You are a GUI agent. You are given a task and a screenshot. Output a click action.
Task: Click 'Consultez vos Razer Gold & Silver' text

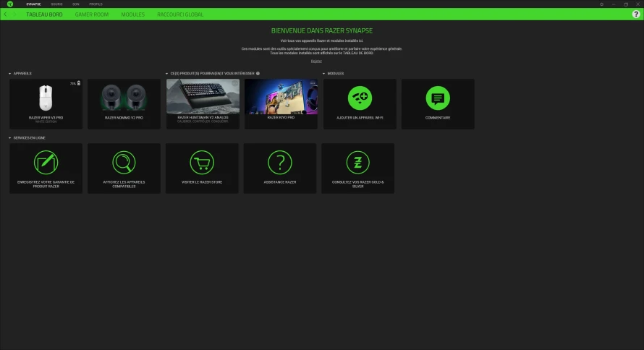tap(357, 184)
